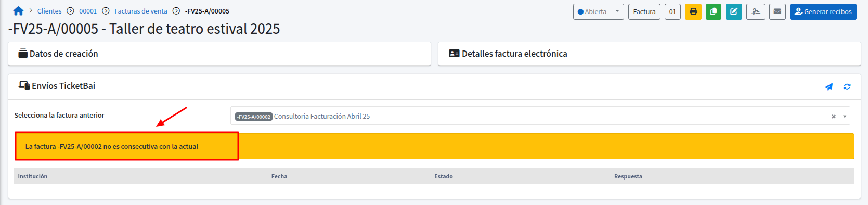868x205 pixels.
Task: Refresh the TicketBai submissions list
Action: pyautogui.click(x=847, y=87)
